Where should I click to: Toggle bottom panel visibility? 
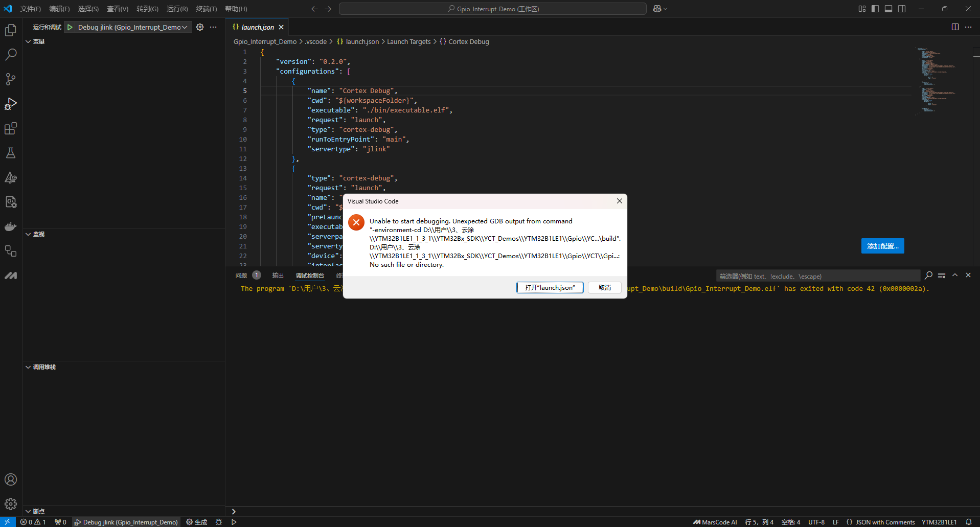888,9
